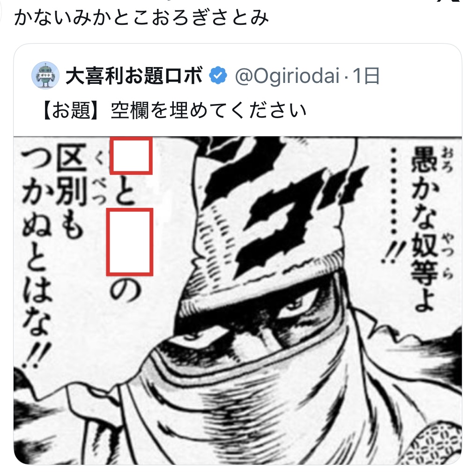
Task: Click the dotted ellipsis in right speech
Action: point(393,192)
